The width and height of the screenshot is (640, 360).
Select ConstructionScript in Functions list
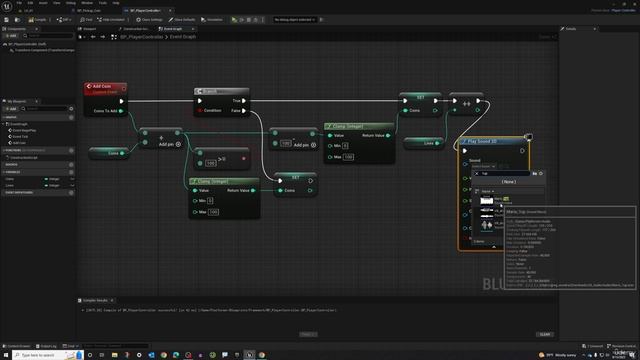pos(24,158)
